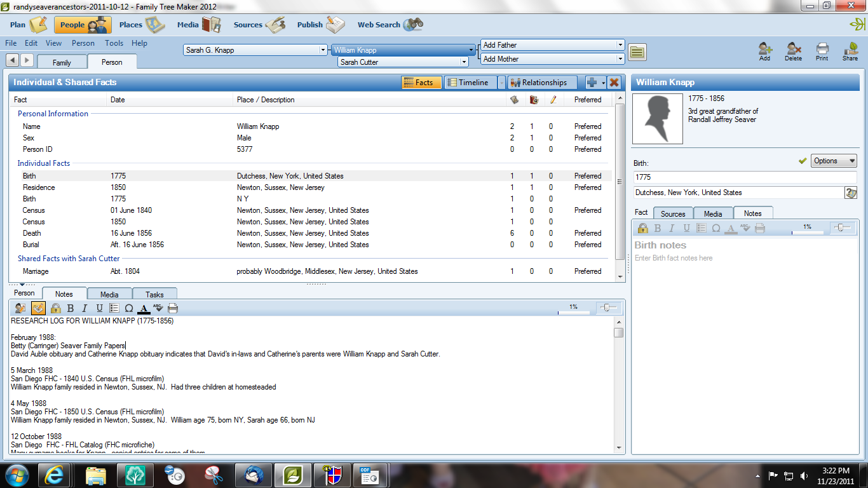Go forward with the right history arrow
868x488 pixels.
27,60
